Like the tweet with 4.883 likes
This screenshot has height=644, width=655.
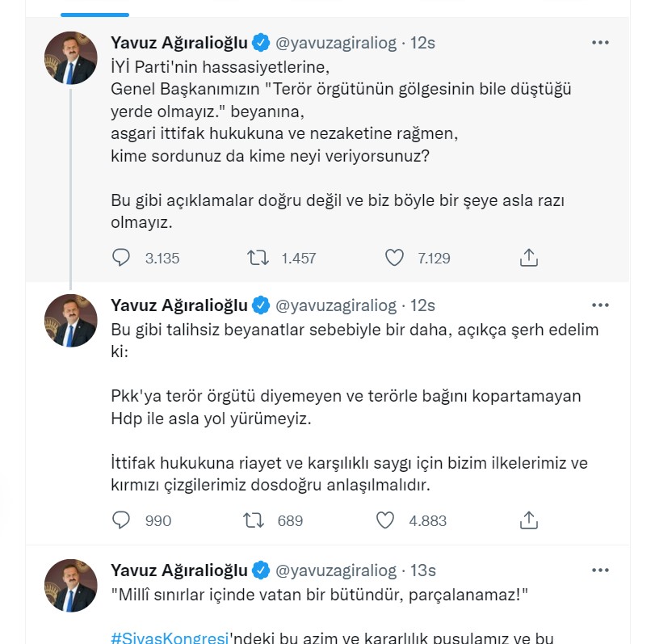pyautogui.click(x=386, y=520)
